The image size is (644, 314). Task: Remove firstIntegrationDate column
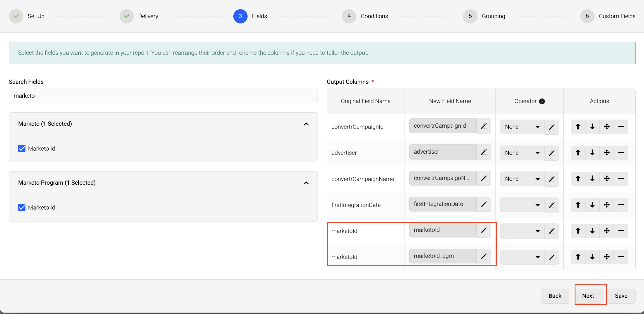click(621, 205)
